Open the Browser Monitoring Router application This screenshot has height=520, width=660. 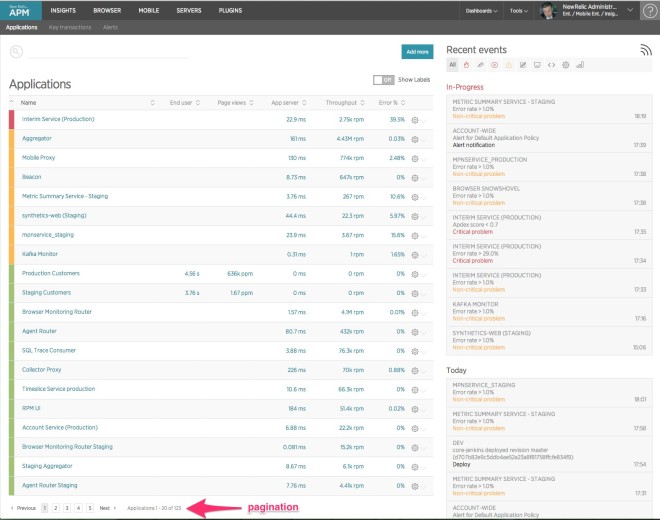(57, 312)
